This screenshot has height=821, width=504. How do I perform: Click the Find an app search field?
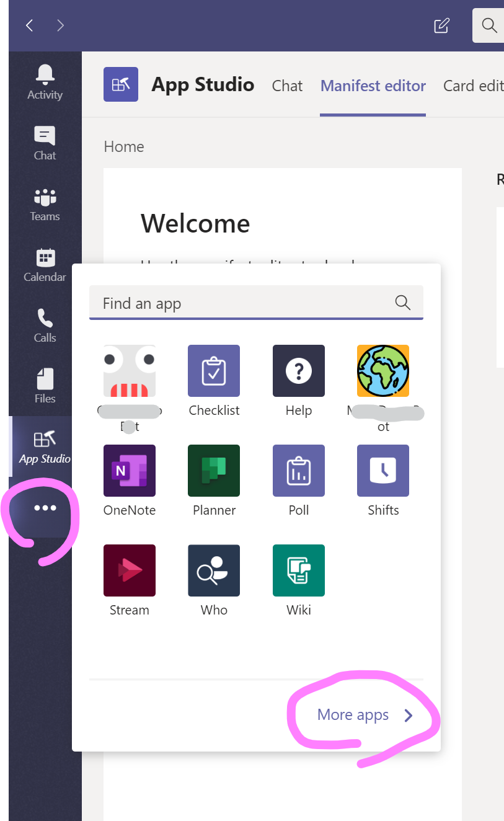point(256,303)
